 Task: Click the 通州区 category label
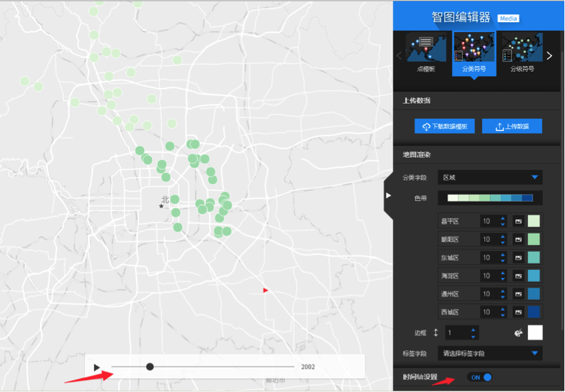450,294
